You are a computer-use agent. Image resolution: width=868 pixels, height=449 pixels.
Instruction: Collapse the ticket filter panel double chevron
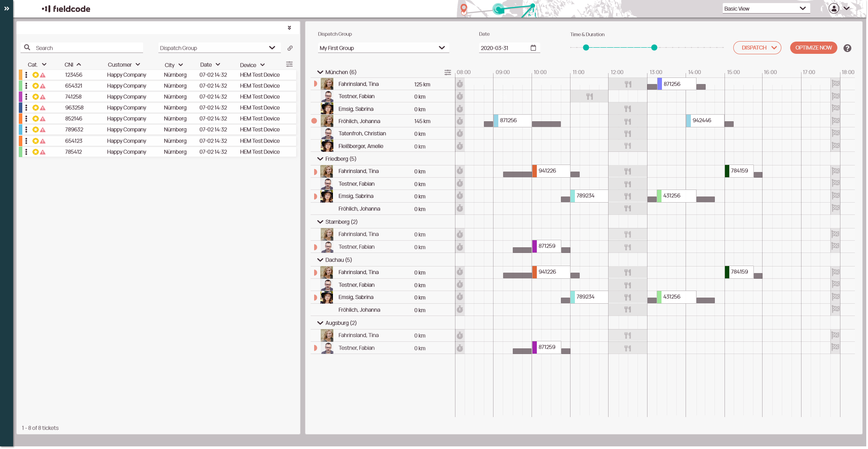(x=289, y=28)
